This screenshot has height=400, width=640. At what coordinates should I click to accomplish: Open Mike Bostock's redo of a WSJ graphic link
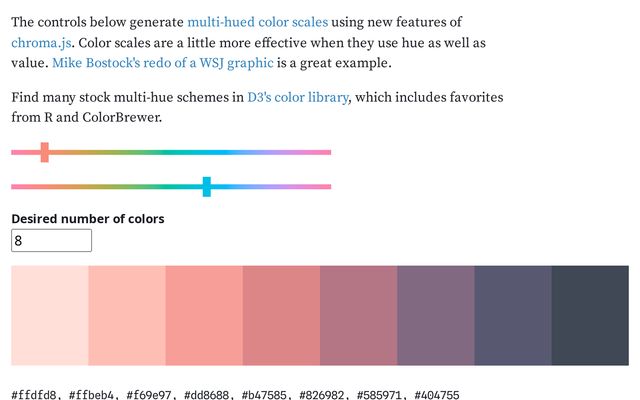(163, 63)
